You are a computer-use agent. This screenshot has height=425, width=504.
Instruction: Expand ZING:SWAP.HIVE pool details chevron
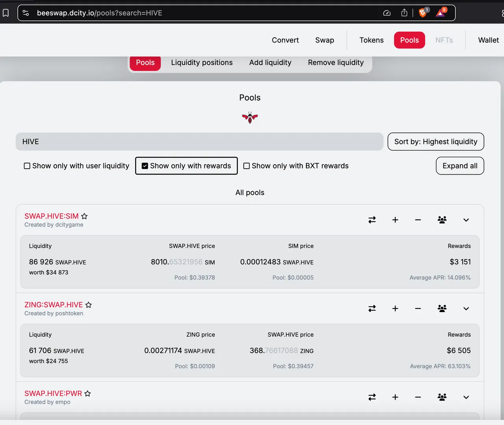pos(466,308)
